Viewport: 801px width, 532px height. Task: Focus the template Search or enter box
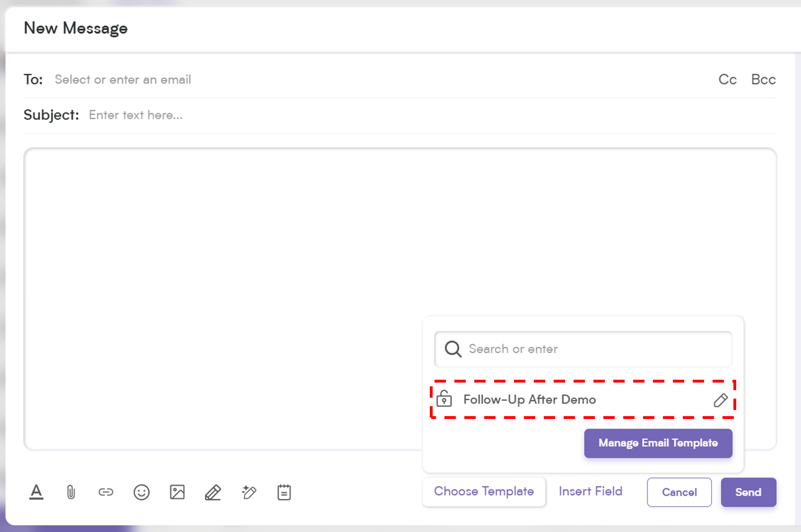(583, 349)
